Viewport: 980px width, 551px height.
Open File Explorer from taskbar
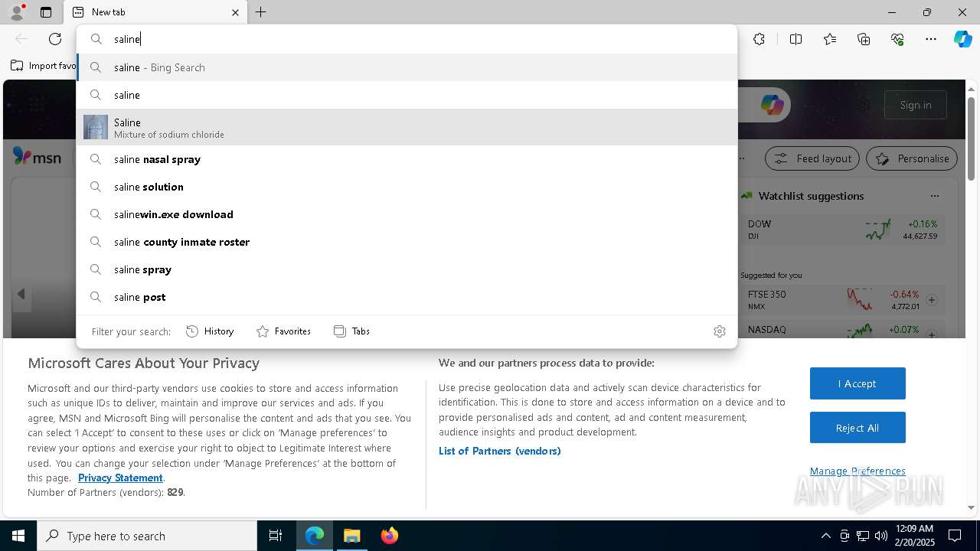[x=351, y=536]
